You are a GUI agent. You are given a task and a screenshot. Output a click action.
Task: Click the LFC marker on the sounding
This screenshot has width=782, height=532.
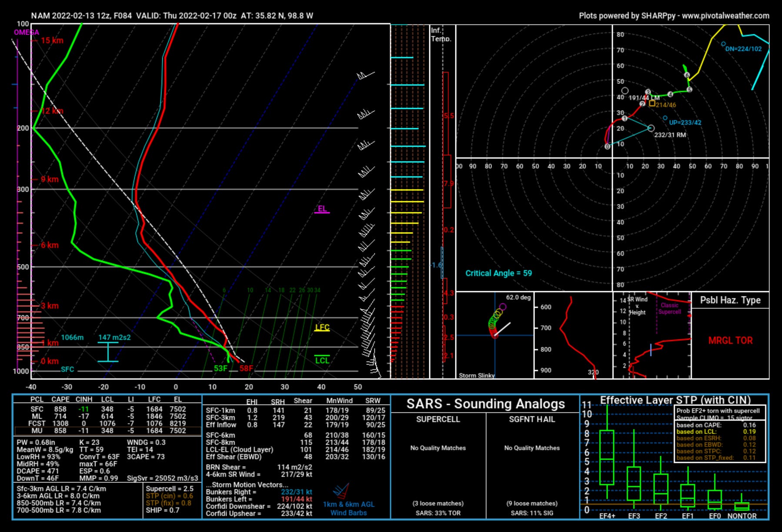click(322, 327)
